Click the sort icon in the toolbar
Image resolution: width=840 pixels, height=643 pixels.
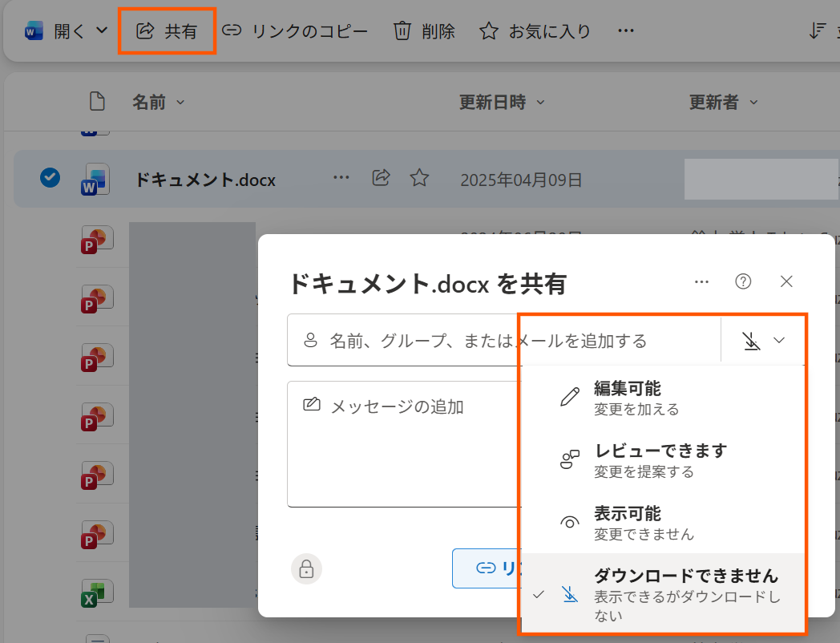tap(817, 31)
